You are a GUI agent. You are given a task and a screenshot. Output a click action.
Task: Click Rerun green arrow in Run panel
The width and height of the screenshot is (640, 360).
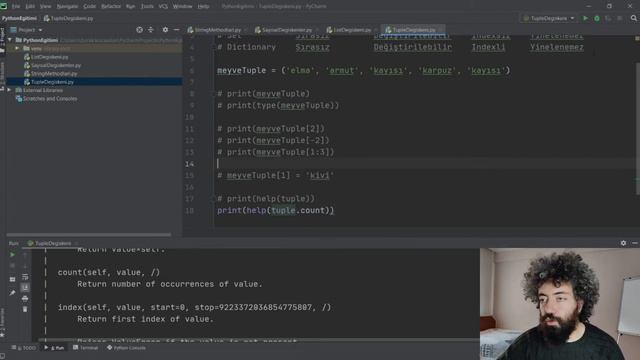pos(13,255)
